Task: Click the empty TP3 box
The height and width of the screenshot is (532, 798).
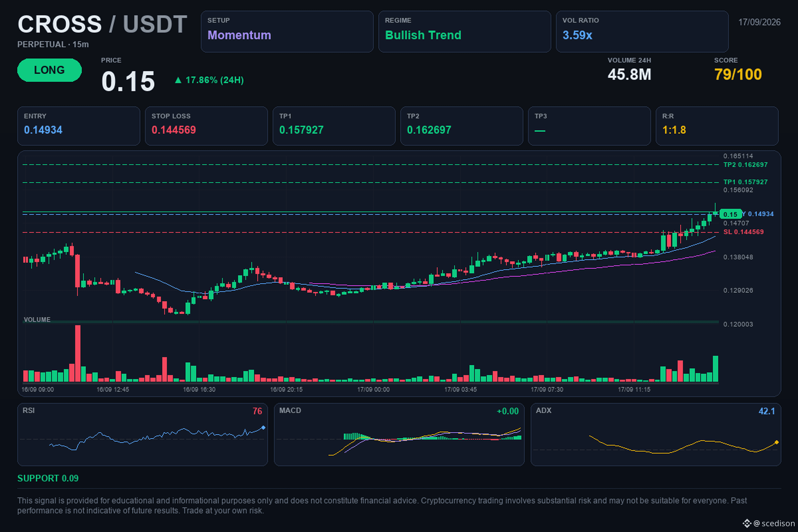Action: [x=589, y=126]
